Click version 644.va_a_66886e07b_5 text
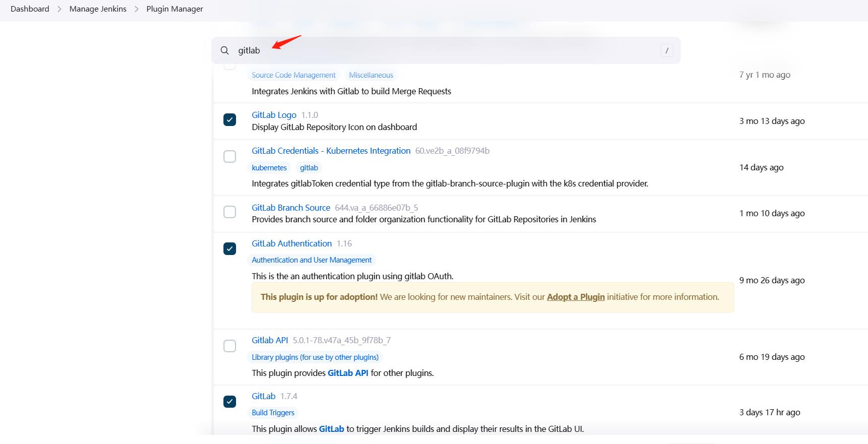 click(x=376, y=208)
